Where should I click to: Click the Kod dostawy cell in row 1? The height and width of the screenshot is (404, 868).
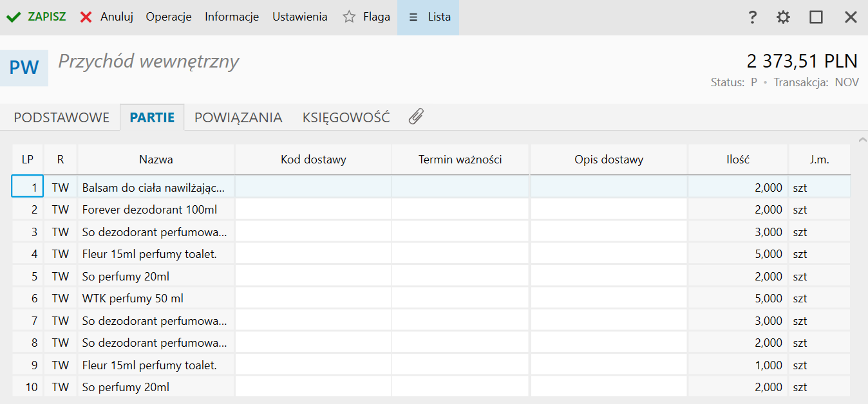[x=313, y=188]
